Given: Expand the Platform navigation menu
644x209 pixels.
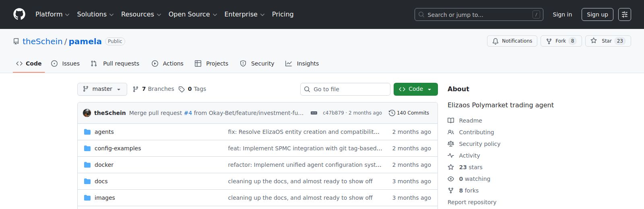Looking at the screenshot, I should (x=52, y=14).
